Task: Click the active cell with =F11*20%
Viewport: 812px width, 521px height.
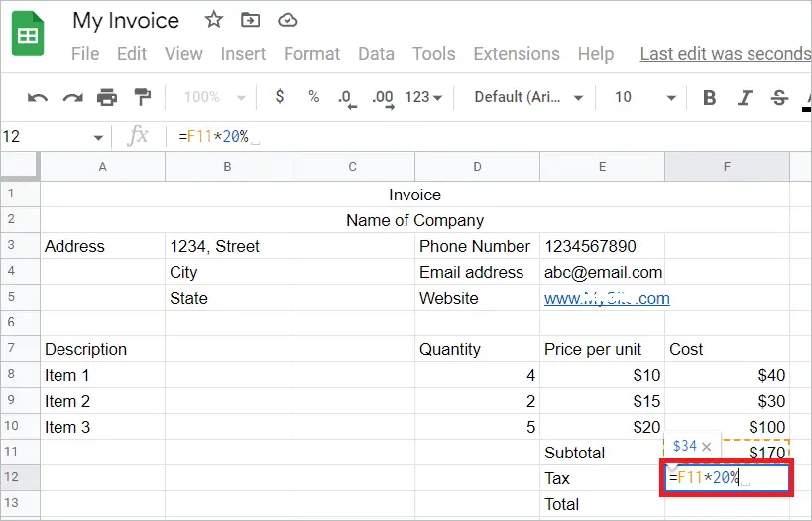Action: pyautogui.click(x=727, y=478)
